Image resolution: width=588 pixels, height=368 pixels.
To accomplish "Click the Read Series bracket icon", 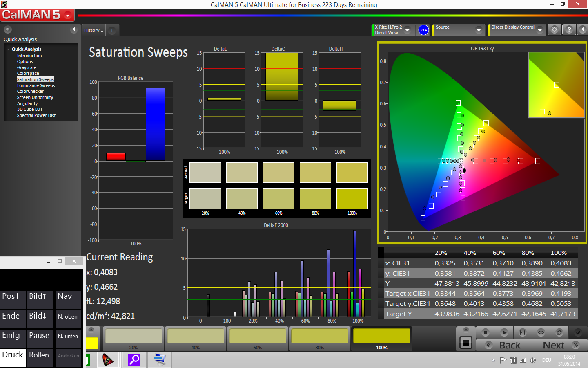I will [522, 332].
